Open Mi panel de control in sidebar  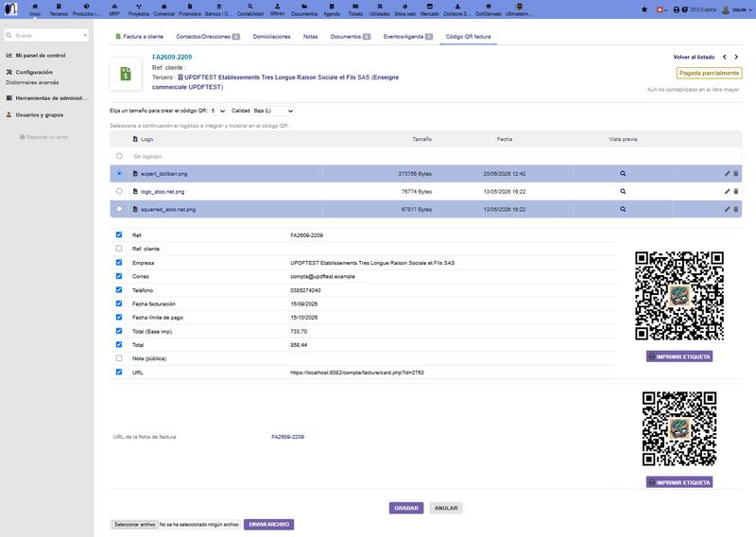click(x=40, y=56)
